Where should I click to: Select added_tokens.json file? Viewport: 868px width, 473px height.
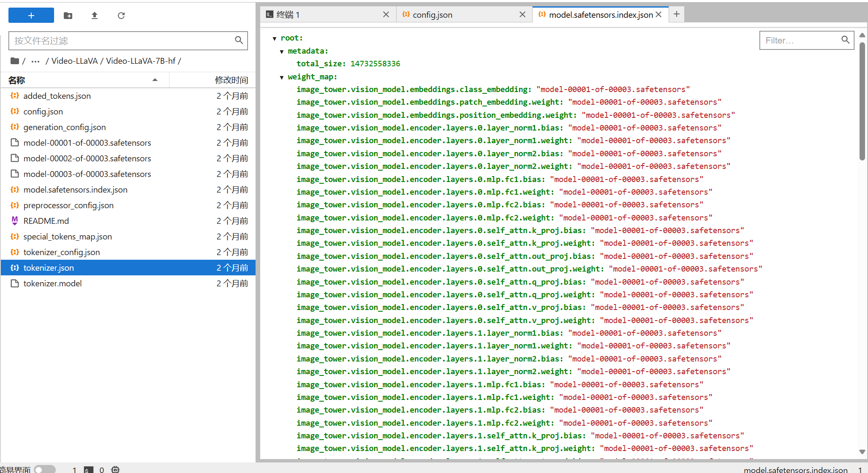[128, 96]
